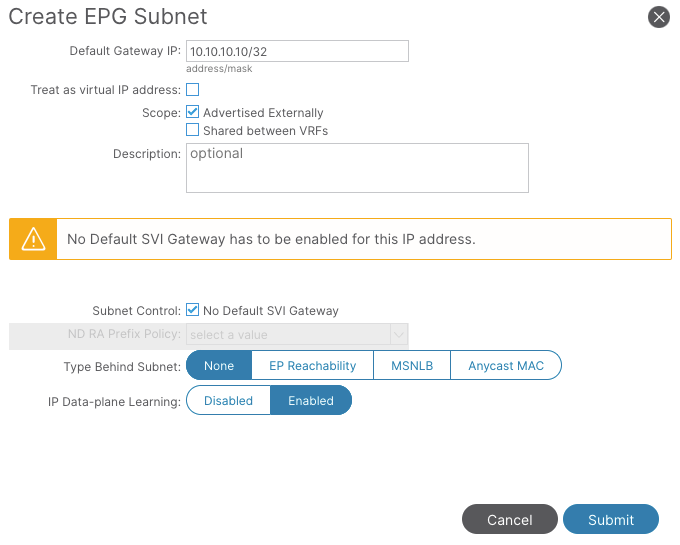Uncheck No Default SVI Gateway
Image resolution: width=680 pixels, height=545 pixels.
pyautogui.click(x=193, y=310)
